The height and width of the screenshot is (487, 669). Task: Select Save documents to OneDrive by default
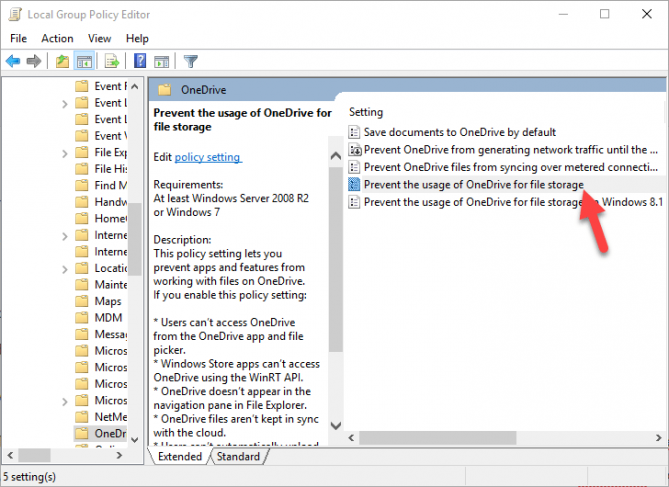pos(460,132)
